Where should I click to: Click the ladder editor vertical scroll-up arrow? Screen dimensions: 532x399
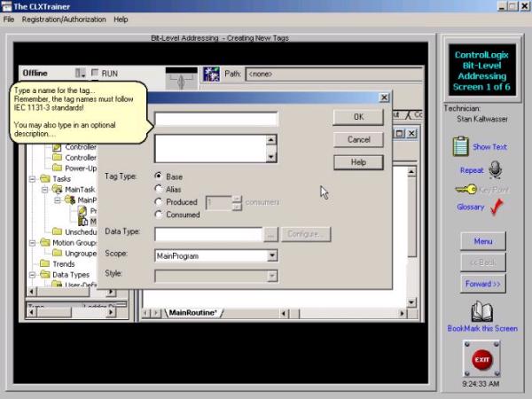[411, 172]
